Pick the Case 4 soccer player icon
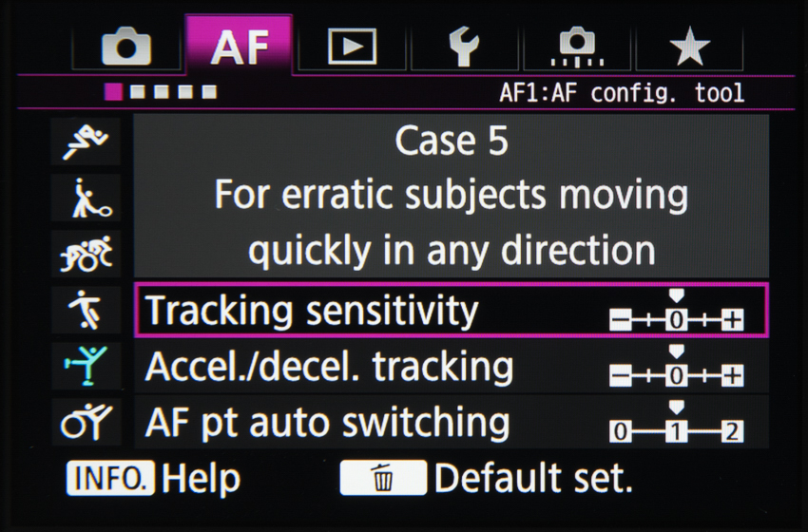The height and width of the screenshot is (532, 808). point(86,310)
